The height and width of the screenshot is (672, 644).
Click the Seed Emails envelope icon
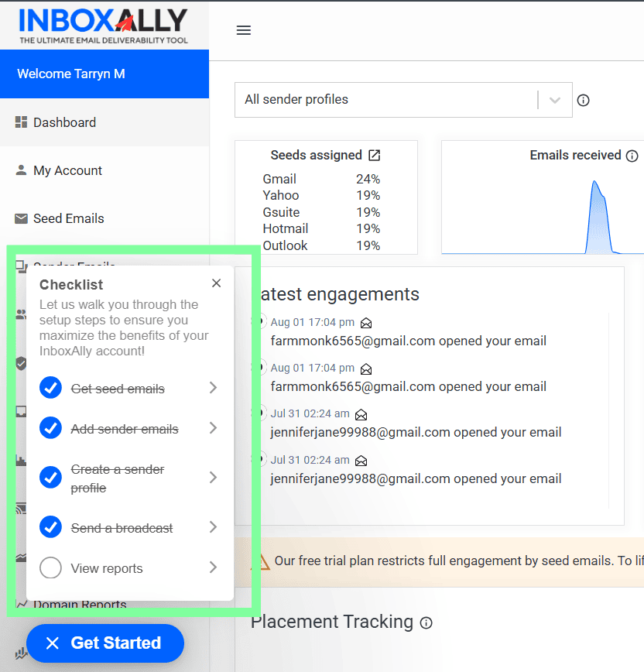pos(21,218)
